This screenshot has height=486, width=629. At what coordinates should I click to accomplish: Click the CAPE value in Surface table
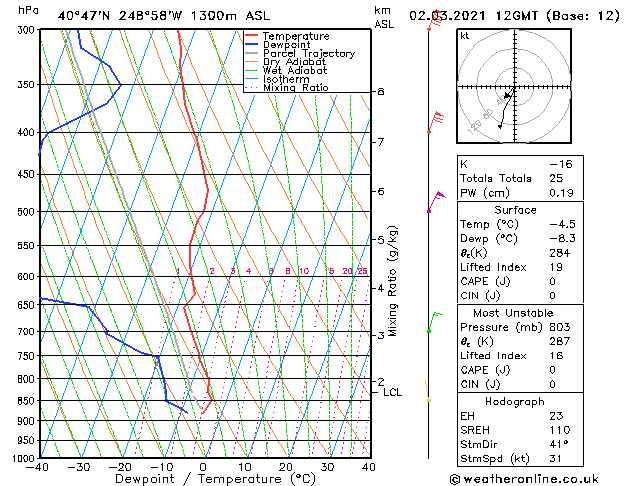[552, 281]
